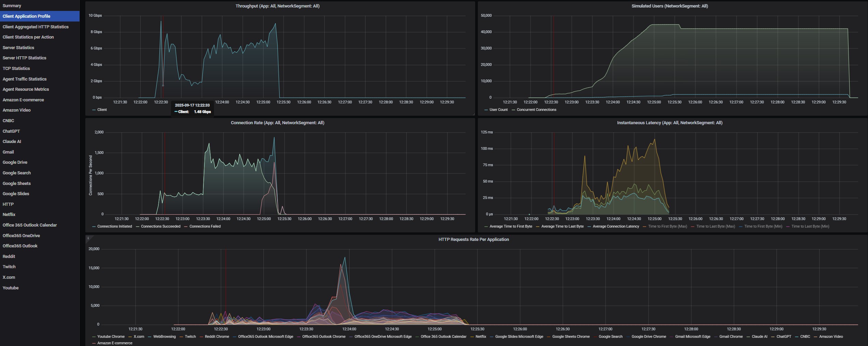
Task: Click the highlighted data point on Throughput chart
Action: (163, 85)
